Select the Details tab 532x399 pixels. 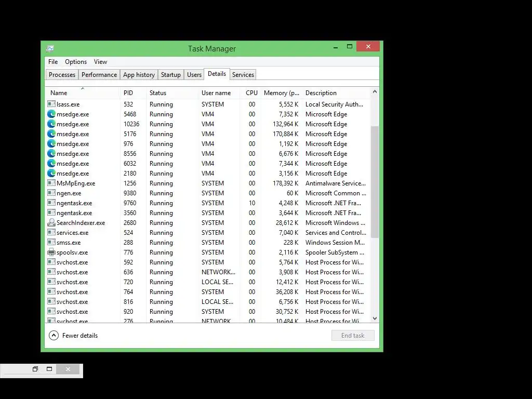coord(217,74)
